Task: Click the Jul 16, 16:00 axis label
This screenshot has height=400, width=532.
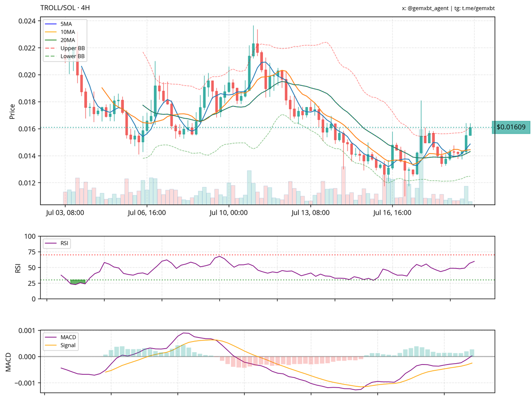Action: click(392, 213)
